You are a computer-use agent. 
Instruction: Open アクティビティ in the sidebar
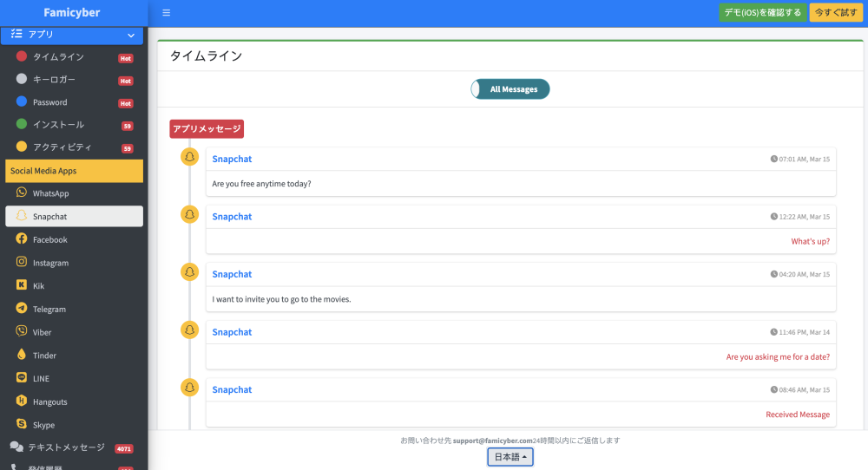coord(74,147)
